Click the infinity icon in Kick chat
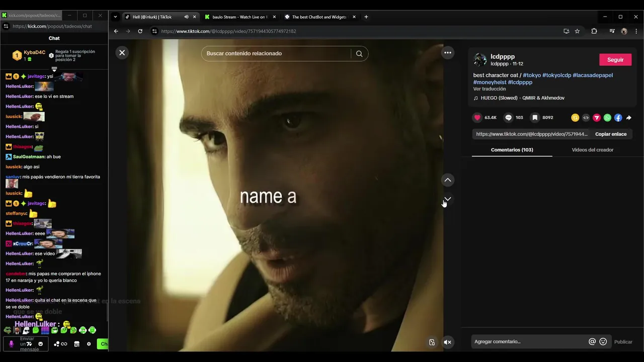Image resolution: width=644 pixels, height=362 pixels. pos(64,344)
